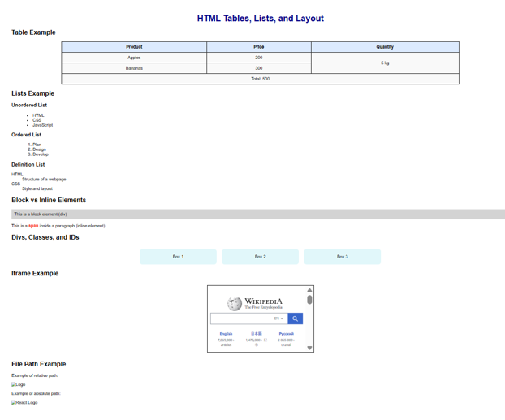Image resolution: width=505 pixels, height=420 pixels.
Task: Click the price cell 200
Action: point(259,58)
